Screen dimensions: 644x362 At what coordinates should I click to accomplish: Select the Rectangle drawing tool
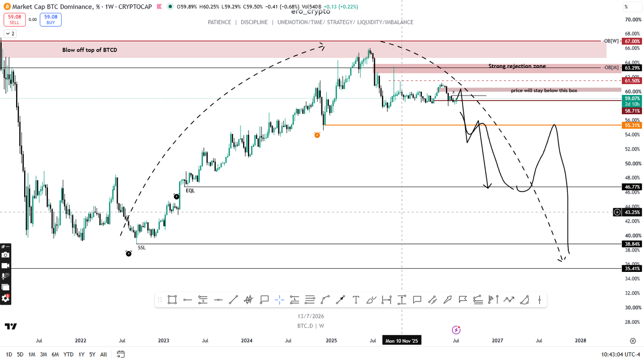pos(172,300)
